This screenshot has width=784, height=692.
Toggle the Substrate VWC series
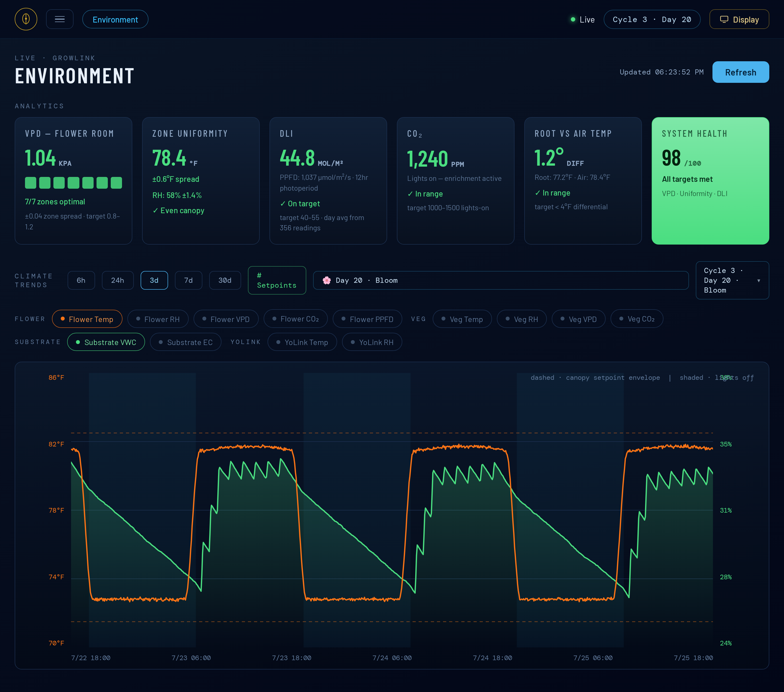(106, 342)
